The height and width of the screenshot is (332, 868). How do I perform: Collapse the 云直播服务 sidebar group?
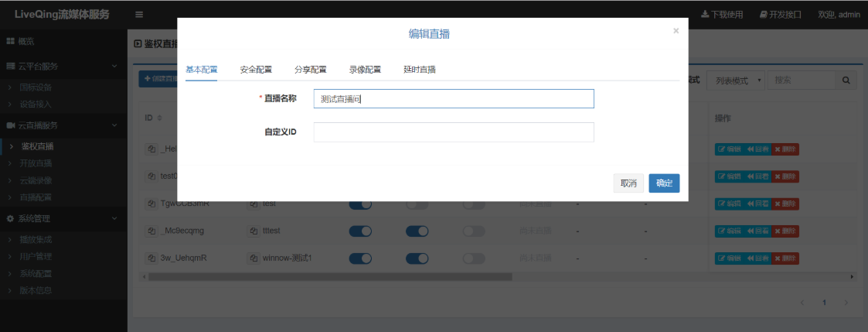coord(63,125)
